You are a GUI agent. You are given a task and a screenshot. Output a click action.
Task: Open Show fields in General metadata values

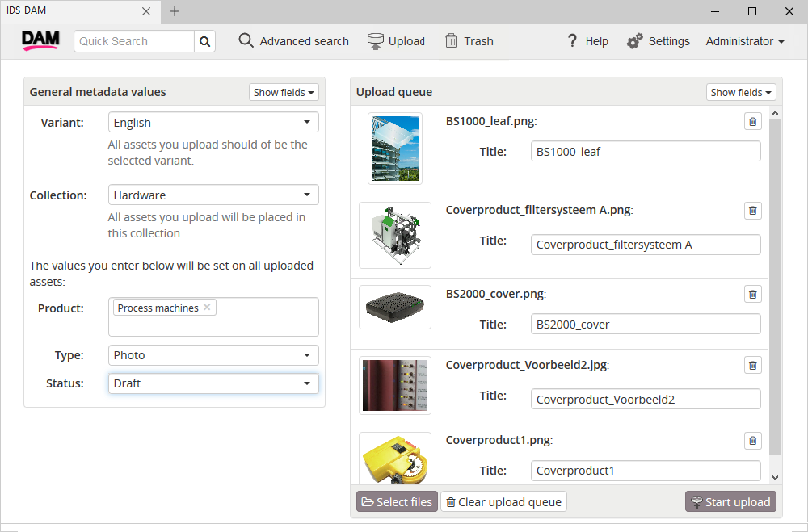[x=284, y=92]
